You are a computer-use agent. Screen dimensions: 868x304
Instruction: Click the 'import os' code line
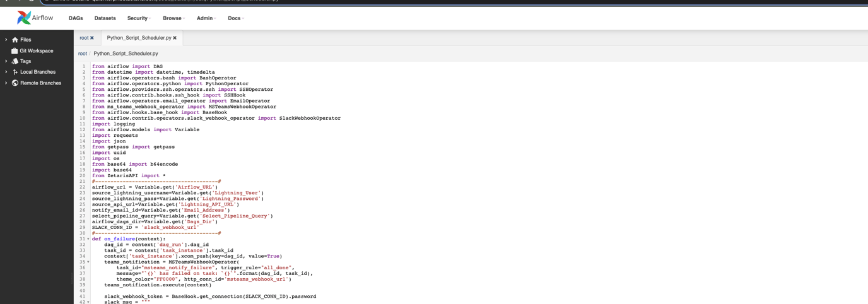(105, 158)
